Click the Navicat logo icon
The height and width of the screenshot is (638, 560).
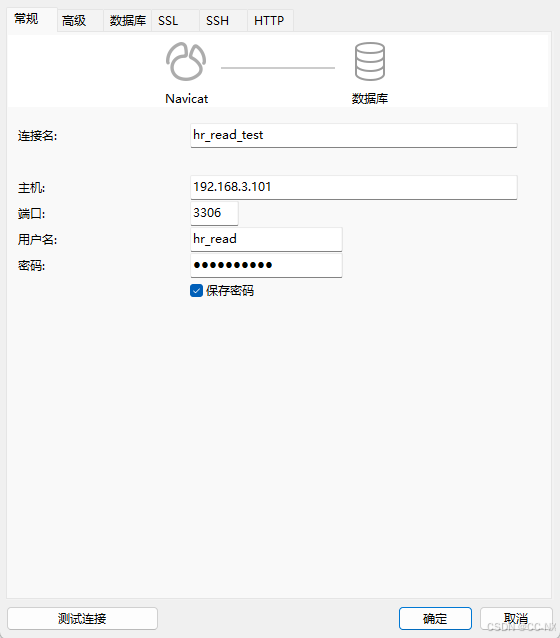tap(186, 61)
